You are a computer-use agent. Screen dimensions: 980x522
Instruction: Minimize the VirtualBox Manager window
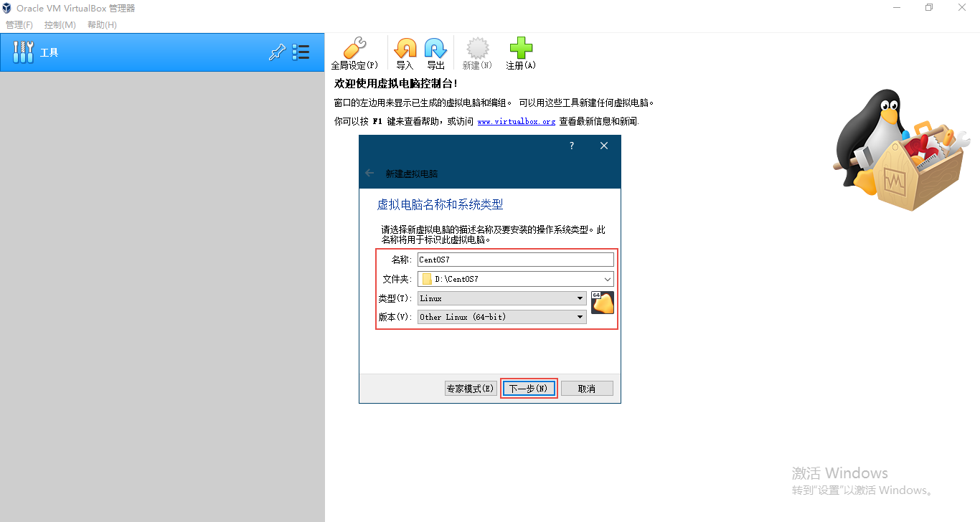click(897, 7)
